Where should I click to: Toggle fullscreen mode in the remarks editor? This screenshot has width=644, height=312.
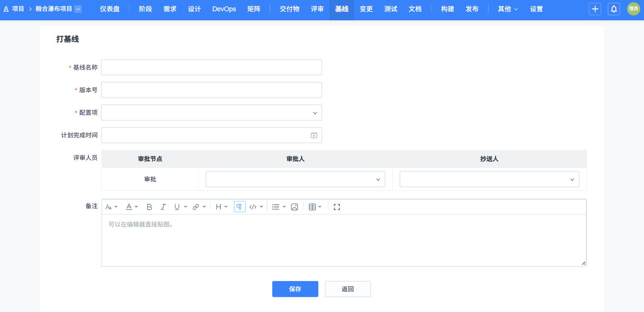tap(337, 207)
